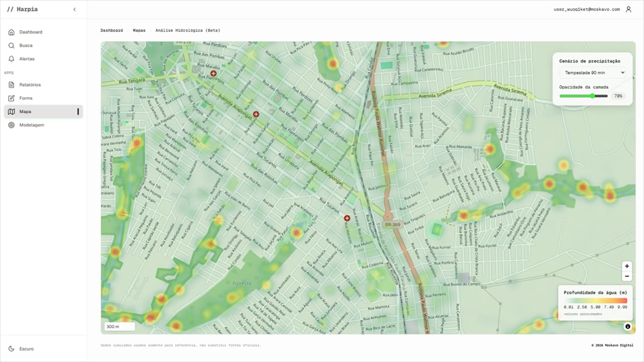Image resolution: width=644 pixels, height=362 pixels.
Task: Click the Profundidade da água (m) legend title
Action: [595, 292]
